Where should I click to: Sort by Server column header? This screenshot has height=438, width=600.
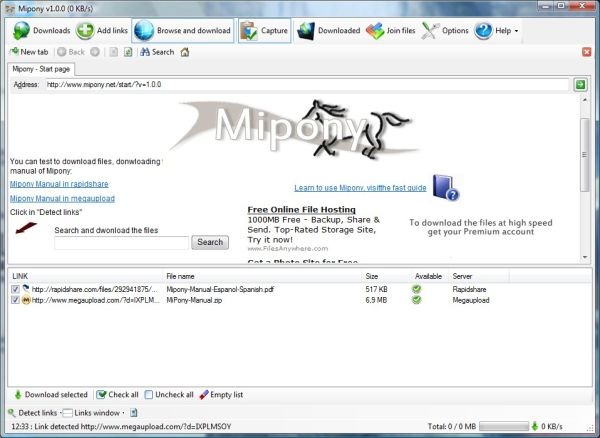(x=479, y=276)
